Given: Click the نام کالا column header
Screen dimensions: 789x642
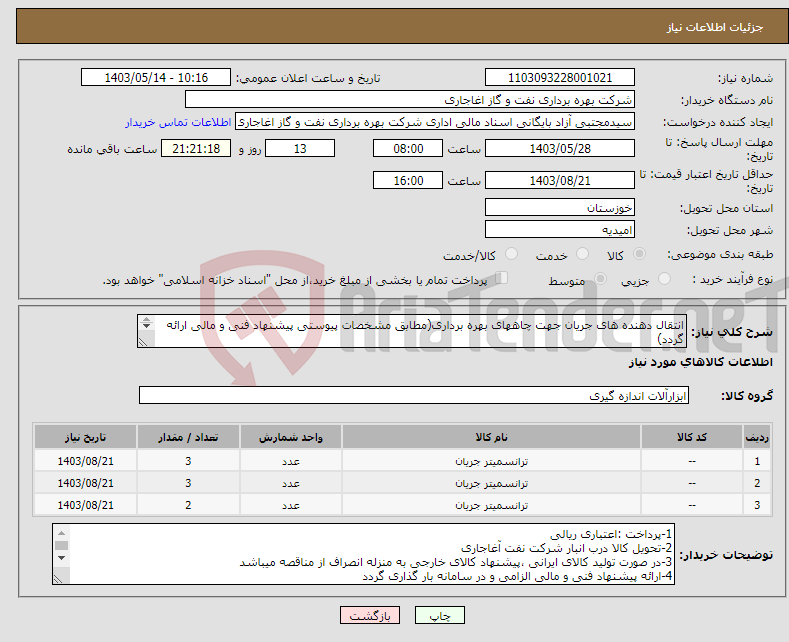Looking at the screenshot, I should click(491, 437).
